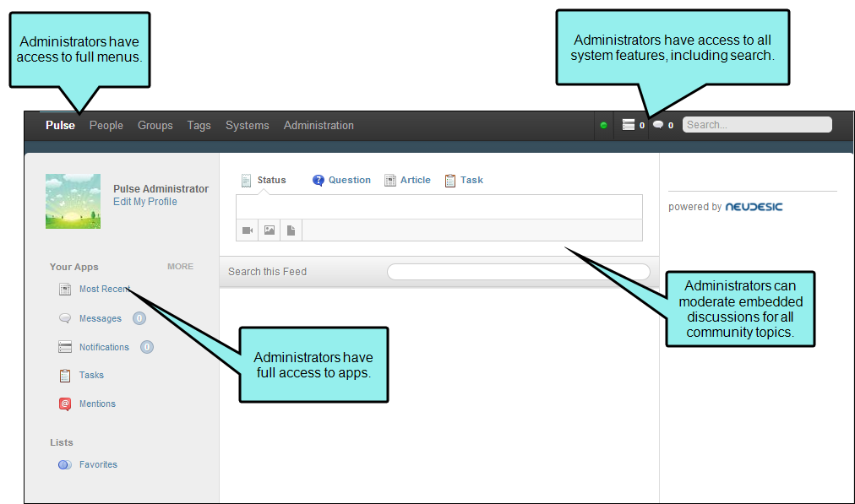Switch to the Task post type

point(464,180)
